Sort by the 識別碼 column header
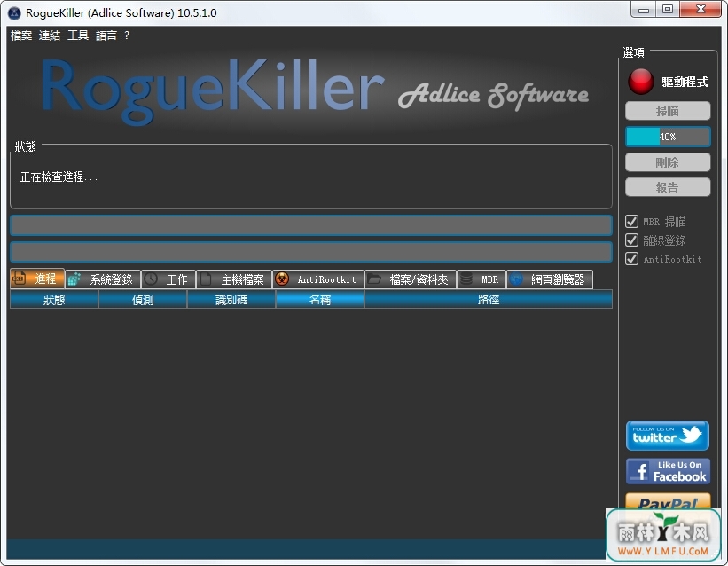The width and height of the screenshot is (728, 566). coord(231,300)
